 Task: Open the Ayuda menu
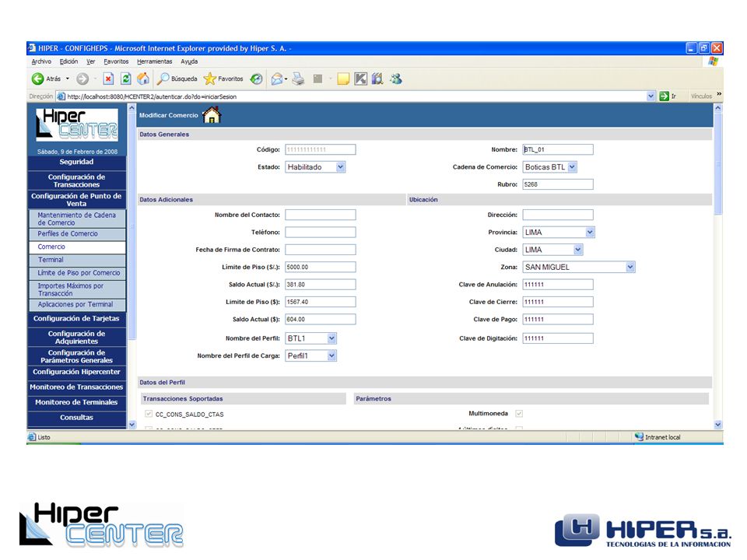[x=189, y=61]
